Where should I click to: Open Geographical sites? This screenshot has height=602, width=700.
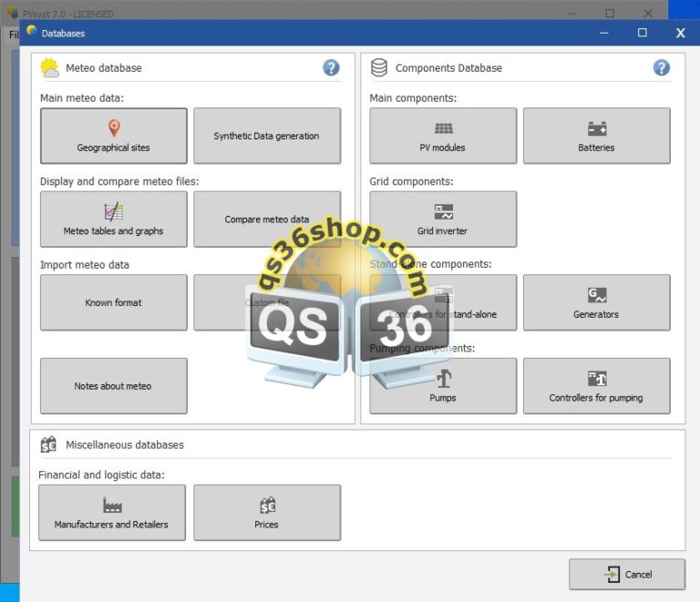(x=113, y=136)
